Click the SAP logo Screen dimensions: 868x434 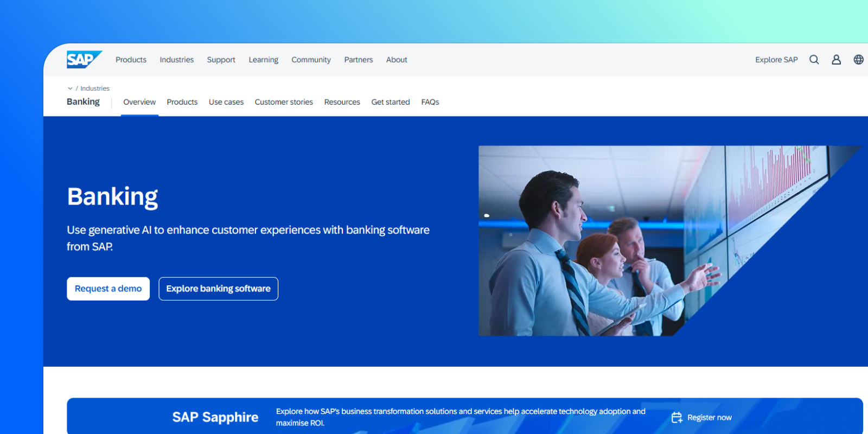click(x=84, y=60)
